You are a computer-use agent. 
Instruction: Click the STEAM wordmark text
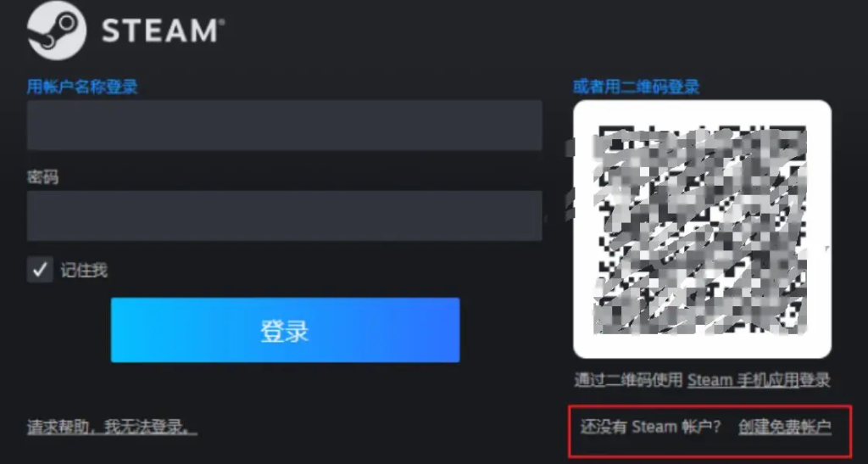coord(159,31)
